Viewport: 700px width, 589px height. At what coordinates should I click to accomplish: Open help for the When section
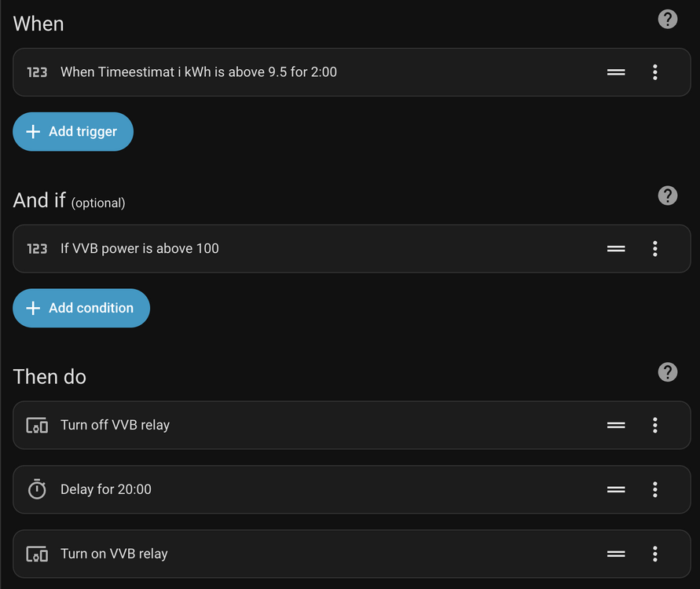pyautogui.click(x=667, y=19)
